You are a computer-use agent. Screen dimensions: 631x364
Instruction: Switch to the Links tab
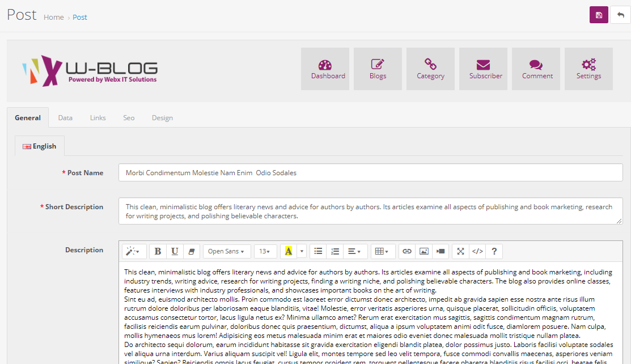pos(98,117)
